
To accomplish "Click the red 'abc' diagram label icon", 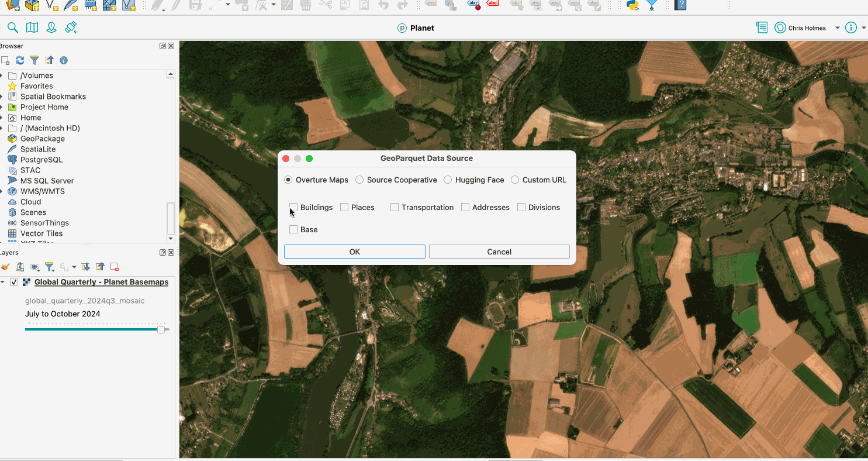I will click(x=493, y=4).
